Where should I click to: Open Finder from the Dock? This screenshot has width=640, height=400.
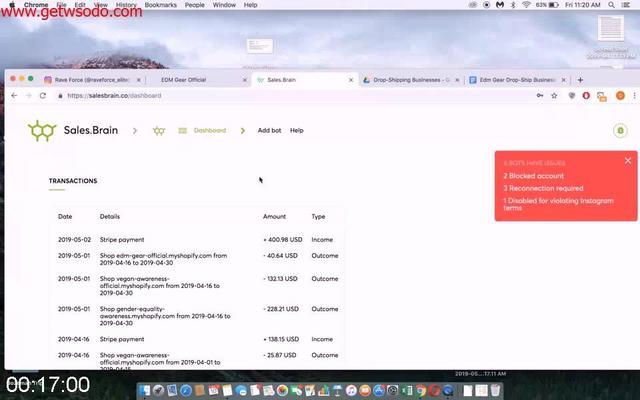click(x=144, y=391)
